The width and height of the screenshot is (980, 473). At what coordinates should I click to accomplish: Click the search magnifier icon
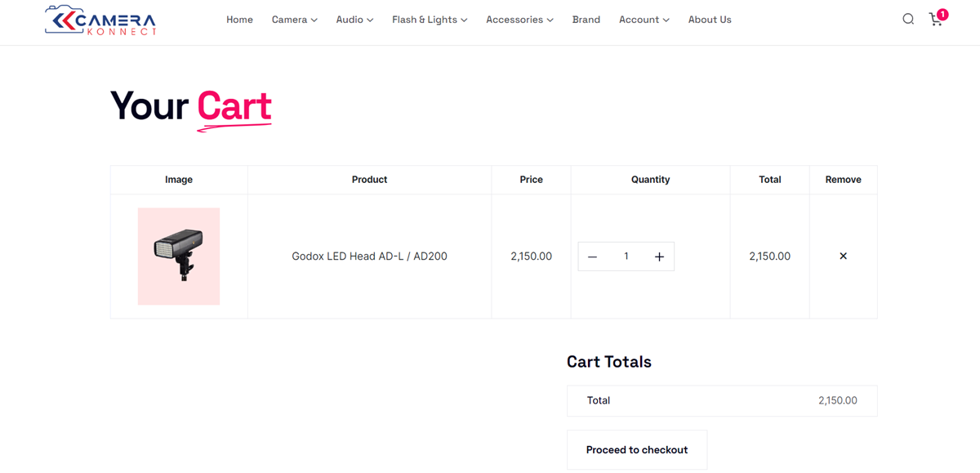pos(907,20)
